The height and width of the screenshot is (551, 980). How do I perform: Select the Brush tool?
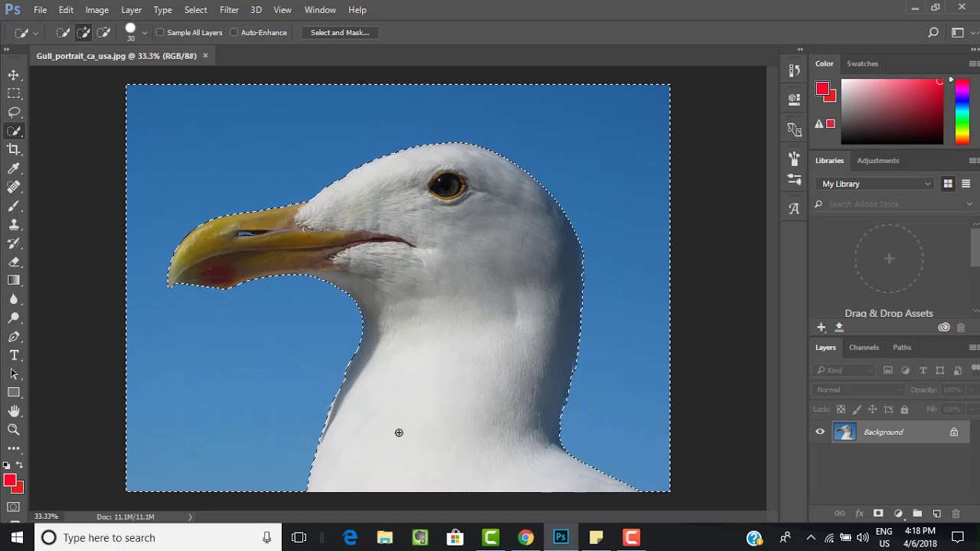(x=14, y=206)
